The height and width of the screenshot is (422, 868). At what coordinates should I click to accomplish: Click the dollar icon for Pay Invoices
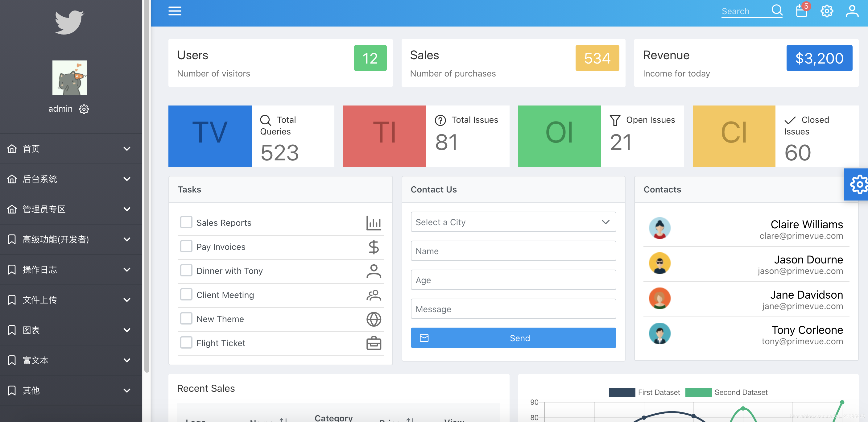click(x=374, y=247)
